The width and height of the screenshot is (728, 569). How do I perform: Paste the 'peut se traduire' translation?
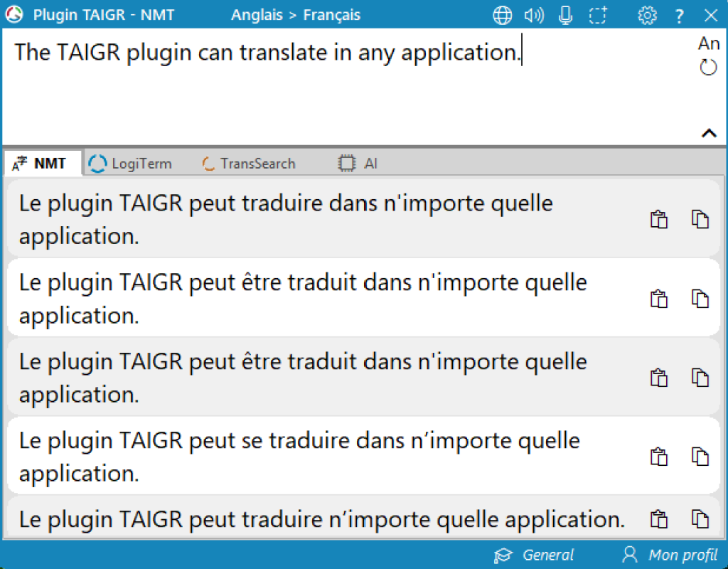click(659, 457)
